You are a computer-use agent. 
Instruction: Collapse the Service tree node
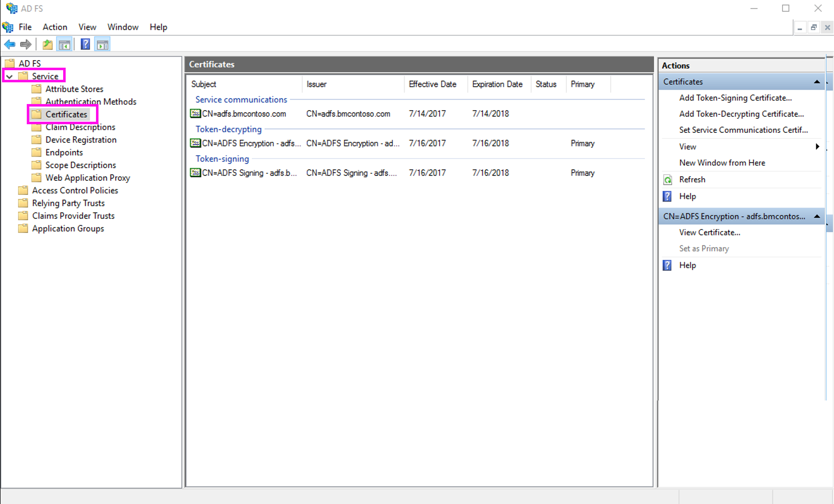tap(8, 76)
